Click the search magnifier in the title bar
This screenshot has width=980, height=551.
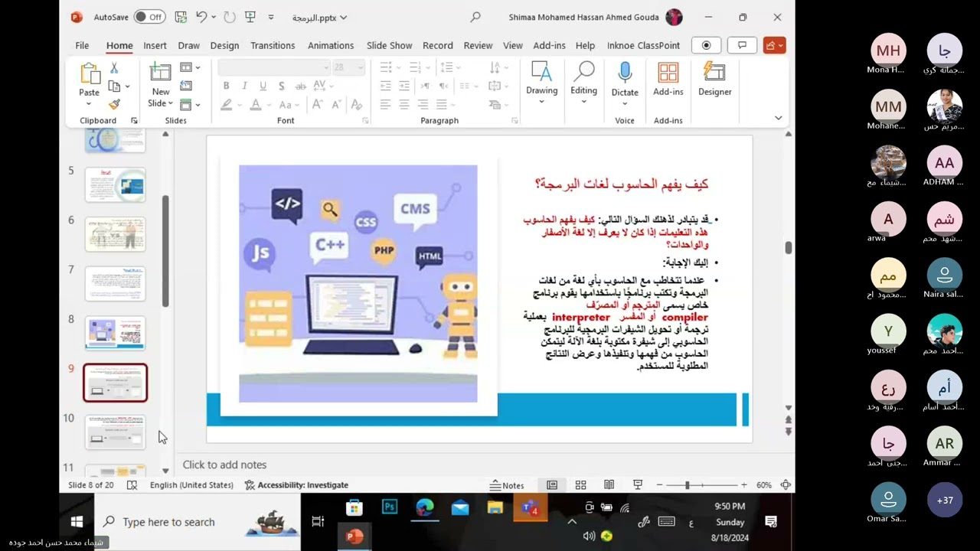click(475, 17)
